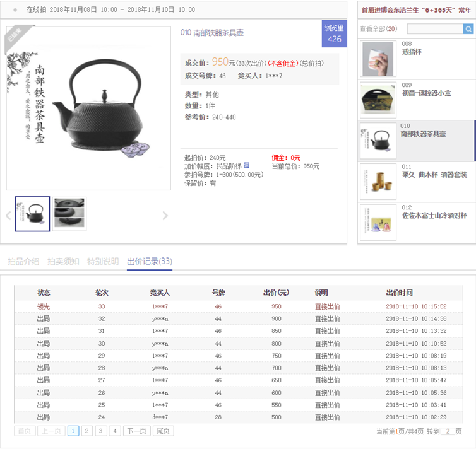Screen dimensions: 476x449
Task: Click 号牌 column header
Action: pos(218,293)
